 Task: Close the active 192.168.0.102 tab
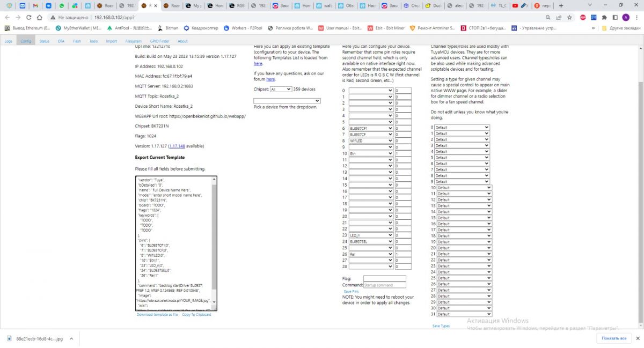[x=156, y=5]
